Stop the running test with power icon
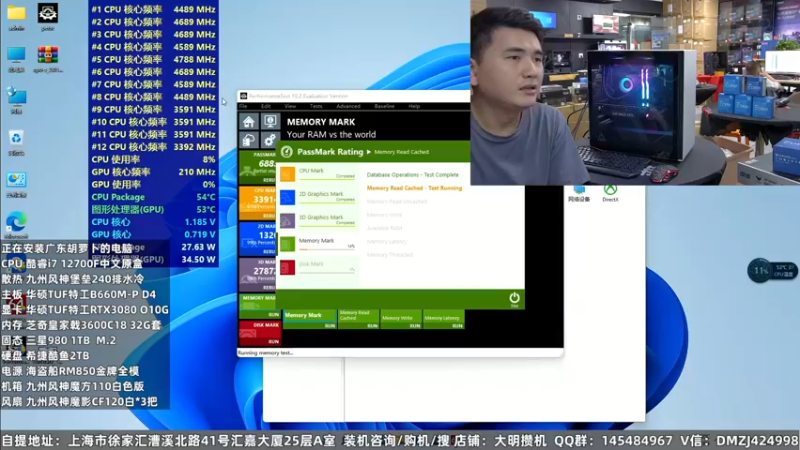The width and height of the screenshot is (800, 450). click(514, 299)
